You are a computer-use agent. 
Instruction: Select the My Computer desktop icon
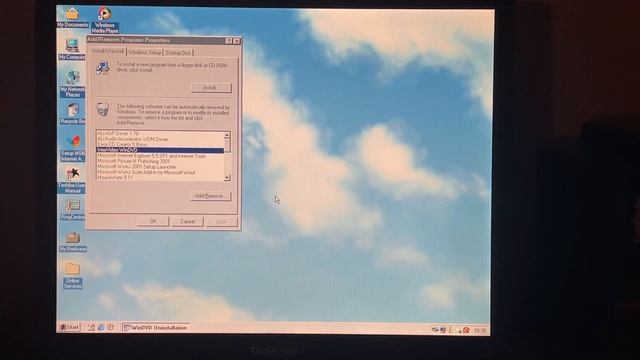point(72,49)
